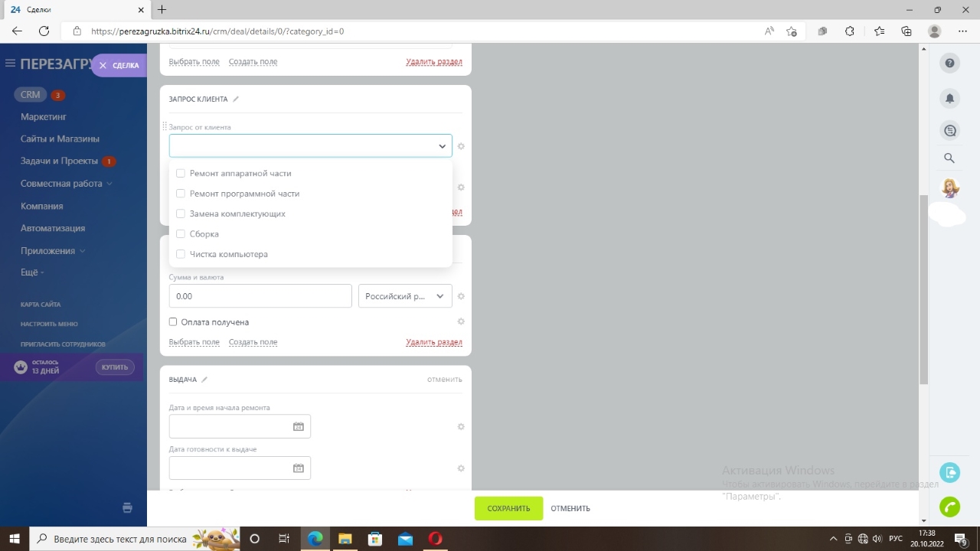Click the КУПИТЬ button

(115, 367)
